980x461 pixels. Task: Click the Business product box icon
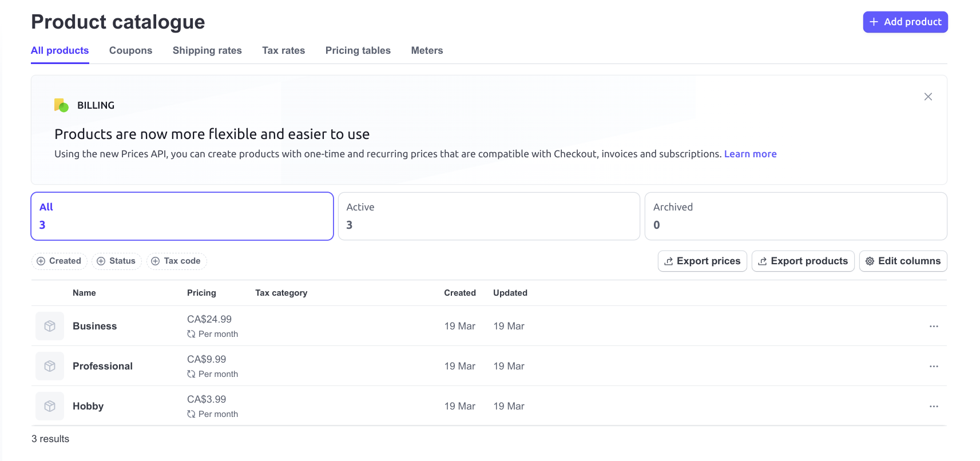click(50, 326)
